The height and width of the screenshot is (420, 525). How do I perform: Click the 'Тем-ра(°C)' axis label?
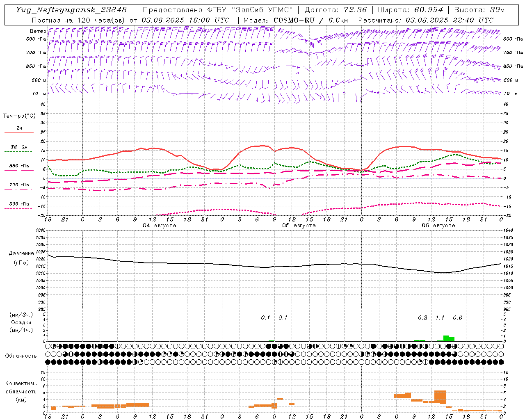pos(19,116)
